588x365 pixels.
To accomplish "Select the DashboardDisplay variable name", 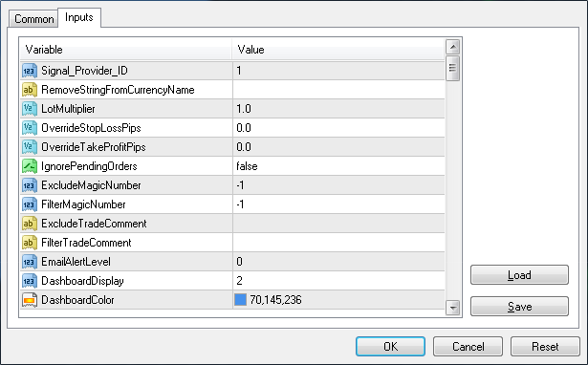I will tap(82, 281).
